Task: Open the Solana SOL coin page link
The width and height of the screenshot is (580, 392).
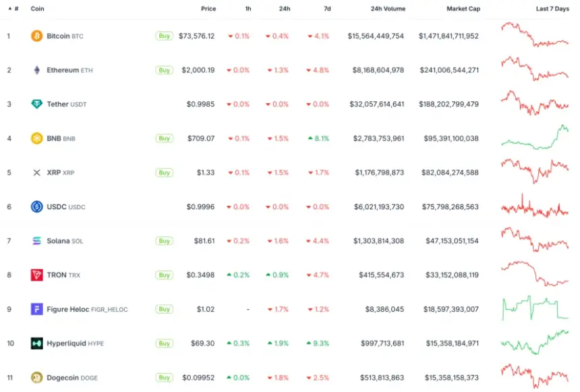Action: pyautogui.click(x=65, y=241)
